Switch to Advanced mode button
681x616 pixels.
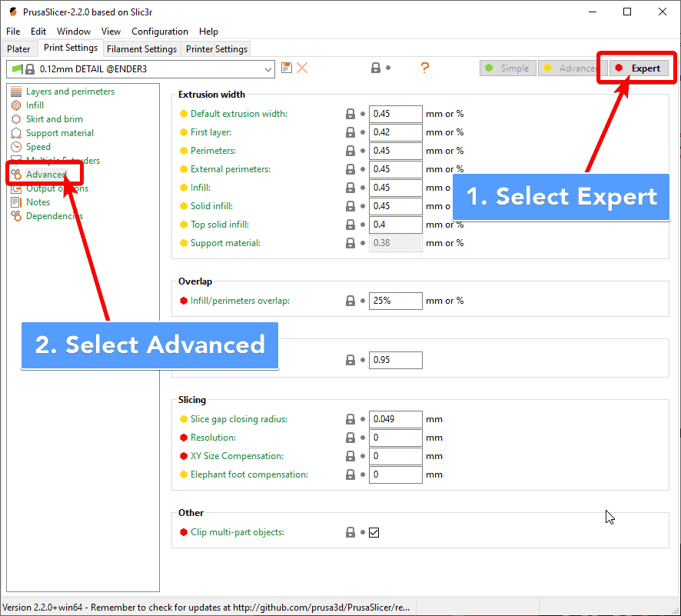(x=572, y=68)
